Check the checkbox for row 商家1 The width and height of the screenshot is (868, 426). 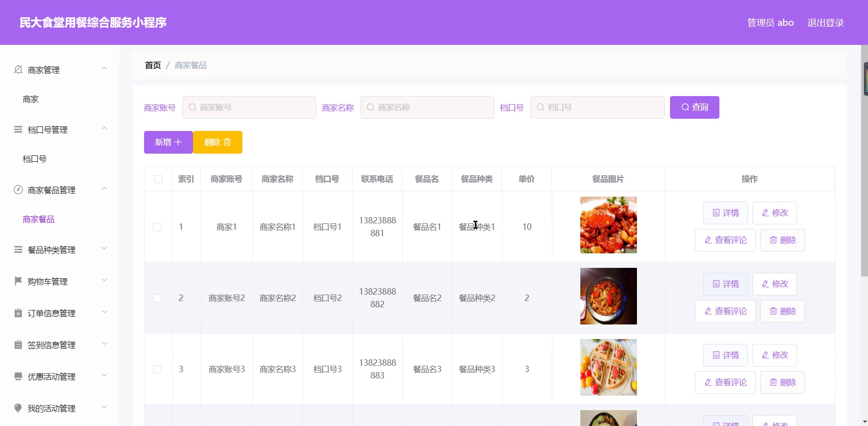(157, 227)
